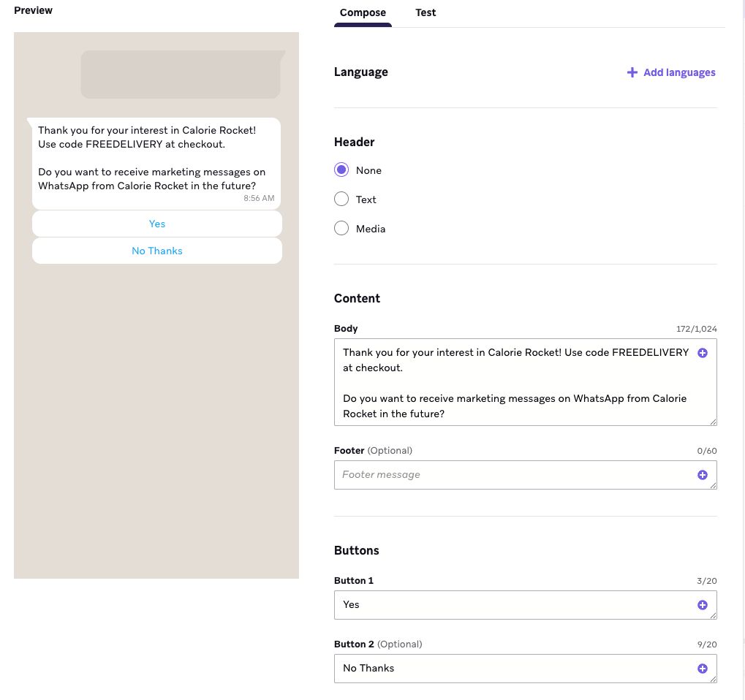Click No Thanks button in preview
The image size is (745, 700).
157,251
